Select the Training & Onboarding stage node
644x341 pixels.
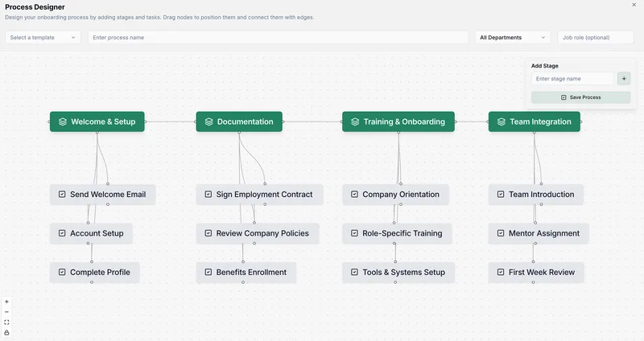(x=398, y=122)
